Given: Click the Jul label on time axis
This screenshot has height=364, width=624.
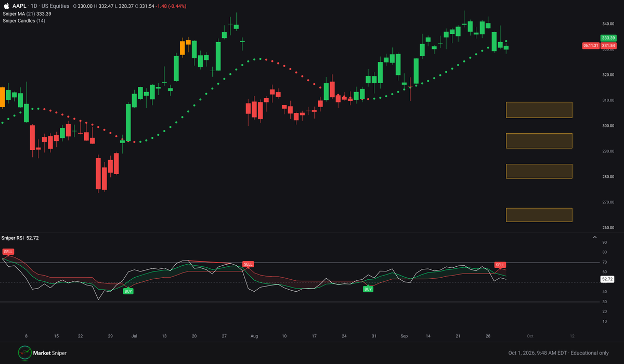Looking at the screenshot, I should pos(135,336).
